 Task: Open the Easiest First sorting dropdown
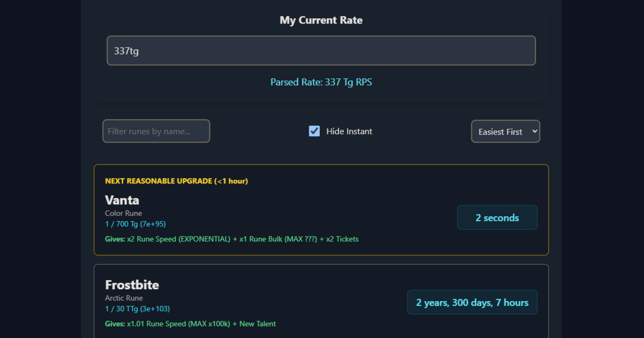(x=505, y=131)
